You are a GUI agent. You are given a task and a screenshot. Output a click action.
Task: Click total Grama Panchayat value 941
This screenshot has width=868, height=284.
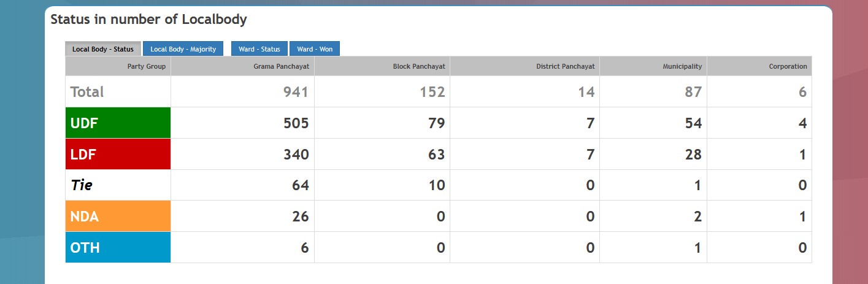[x=296, y=92]
